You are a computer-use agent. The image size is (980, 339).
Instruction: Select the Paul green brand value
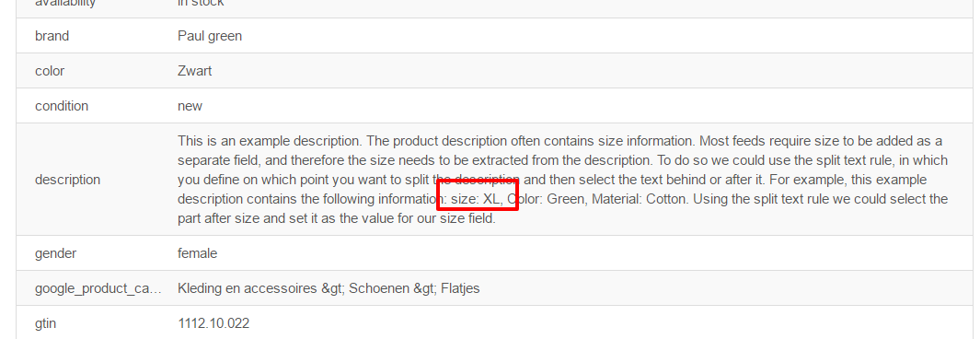click(x=210, y=36)
